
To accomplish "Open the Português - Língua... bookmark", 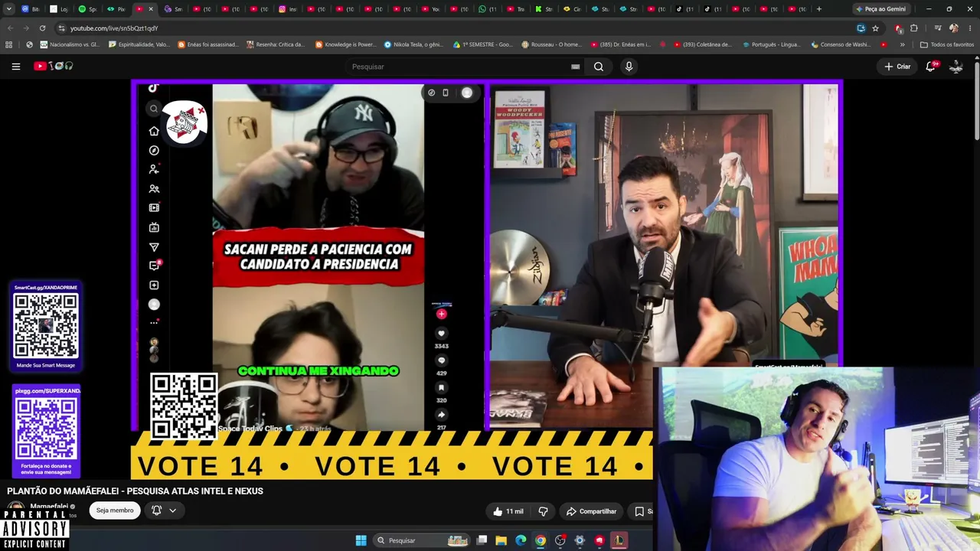I will click(772, 44).
